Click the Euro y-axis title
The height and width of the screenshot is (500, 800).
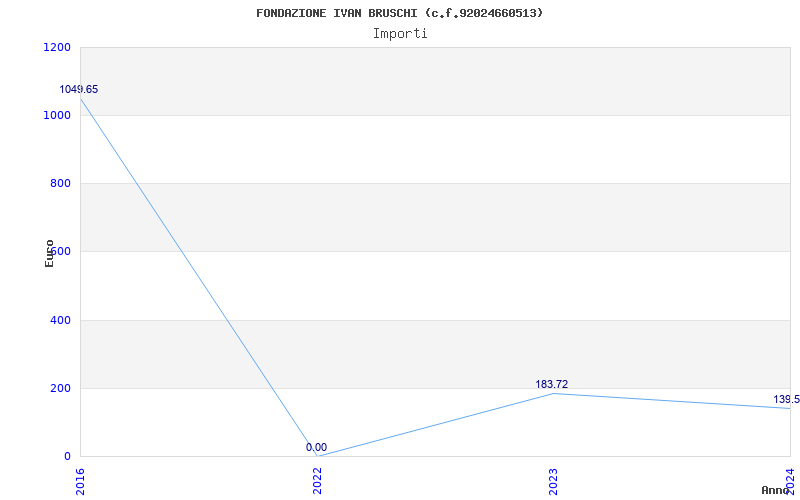49,253
